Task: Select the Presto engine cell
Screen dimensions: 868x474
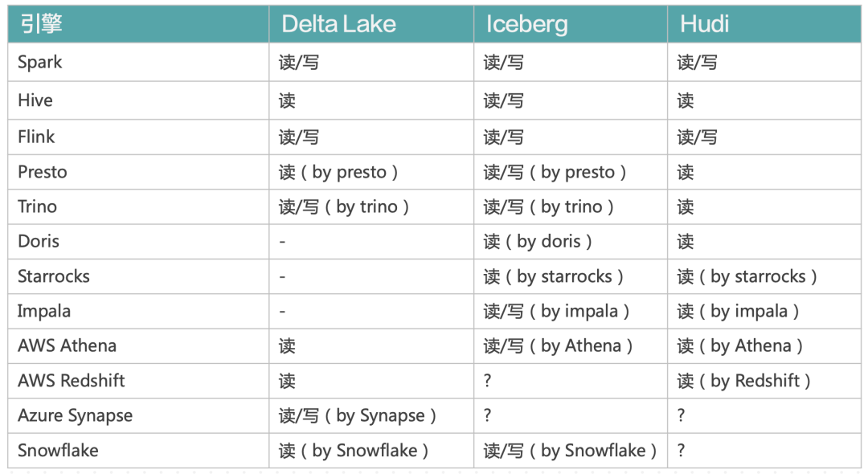Action: click(x=43, y=172)
